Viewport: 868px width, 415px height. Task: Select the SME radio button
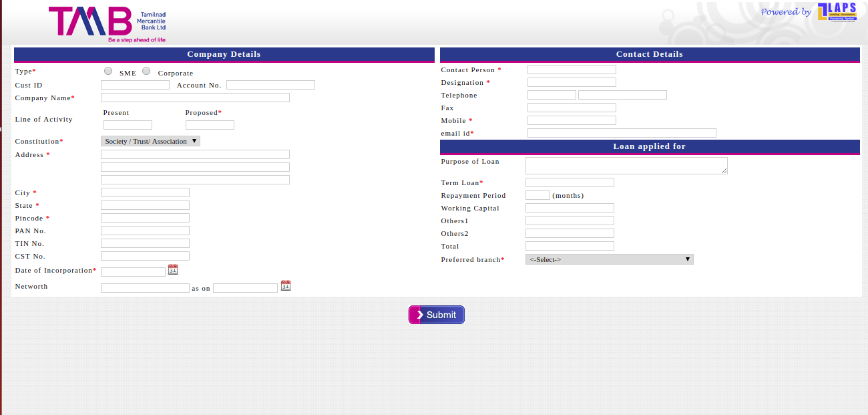click(x=107, y=71)
